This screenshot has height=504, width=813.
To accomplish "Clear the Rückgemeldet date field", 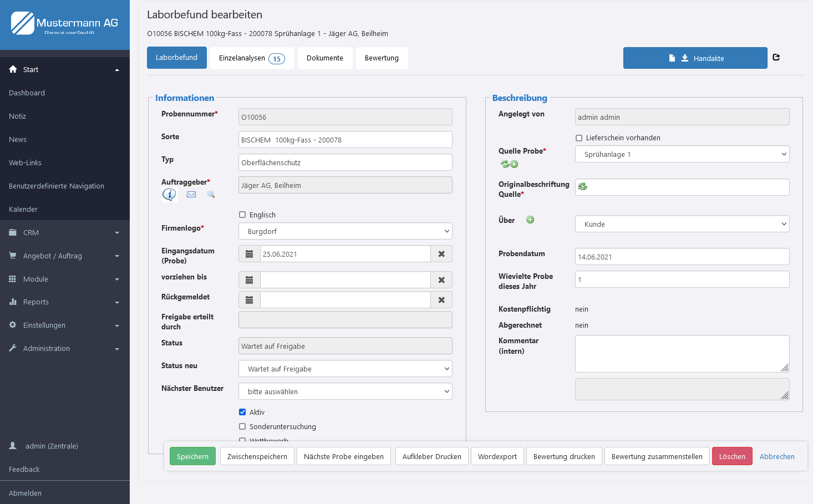I will [441, 300].
